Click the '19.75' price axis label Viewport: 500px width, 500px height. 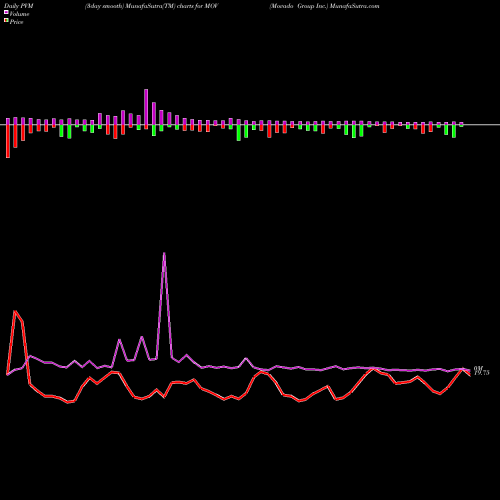(x=482, y=373)
